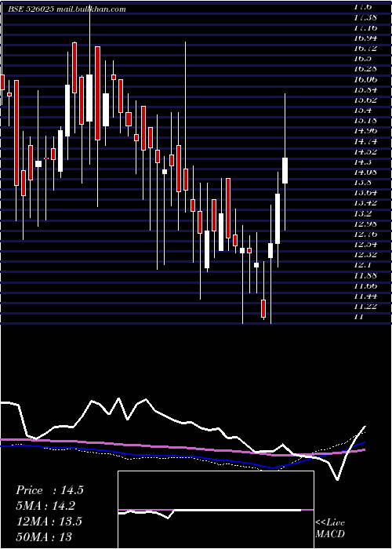Select the 12MA : 13.5 readout
Viewport: 392px width, 549px height.
pyautogui.click(x=49, y=521)
